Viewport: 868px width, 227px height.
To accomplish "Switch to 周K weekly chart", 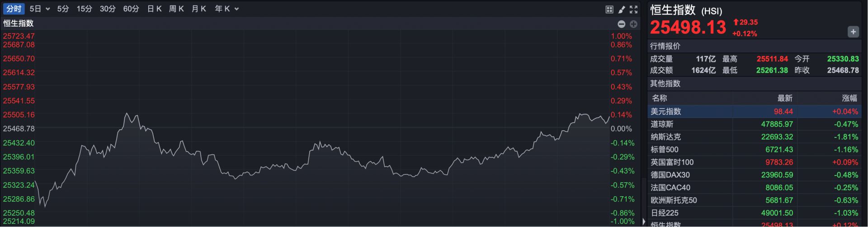I will click(x=176, y=9).
